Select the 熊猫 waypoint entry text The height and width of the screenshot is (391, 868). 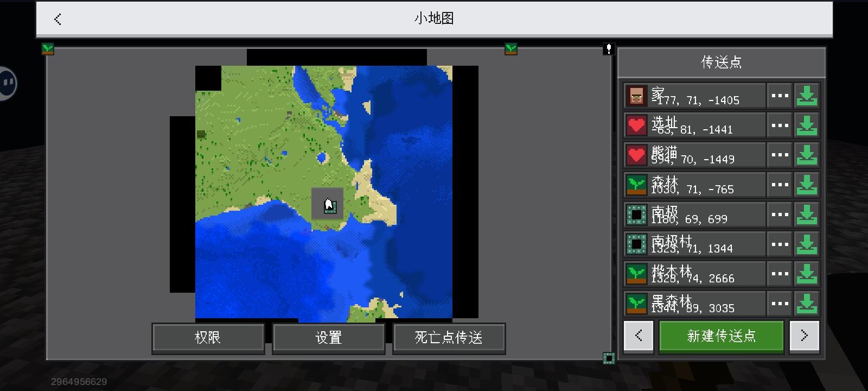(x=693, y=155)
